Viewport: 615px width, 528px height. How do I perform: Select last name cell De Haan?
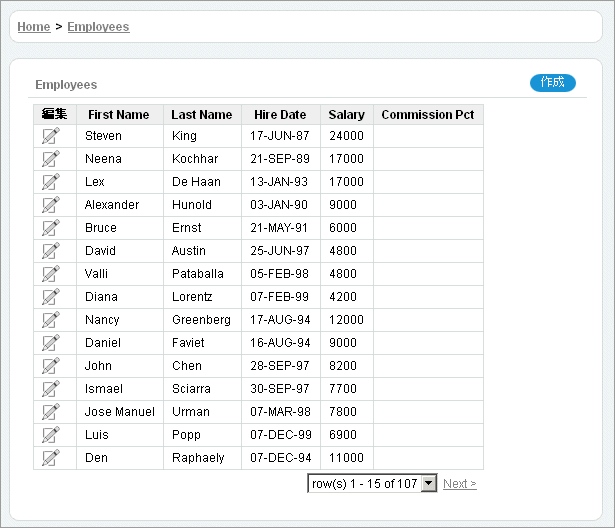pos(197,182)
